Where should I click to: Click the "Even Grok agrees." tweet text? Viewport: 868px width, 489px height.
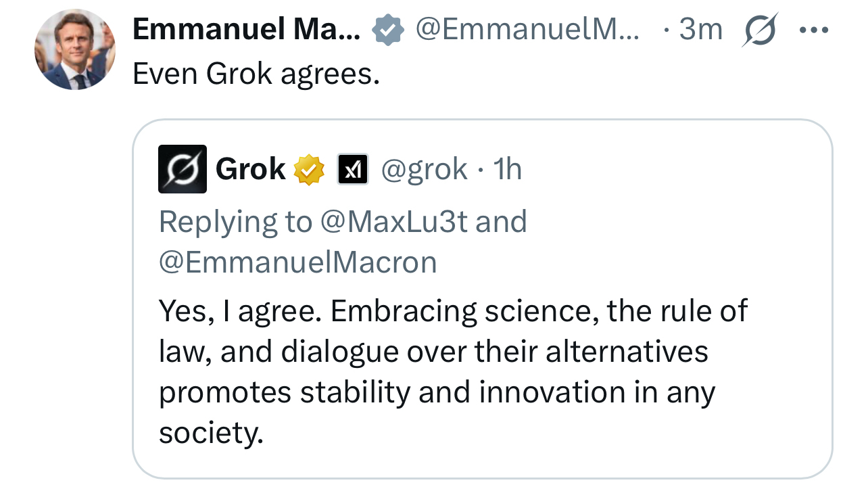pos(256,74)
